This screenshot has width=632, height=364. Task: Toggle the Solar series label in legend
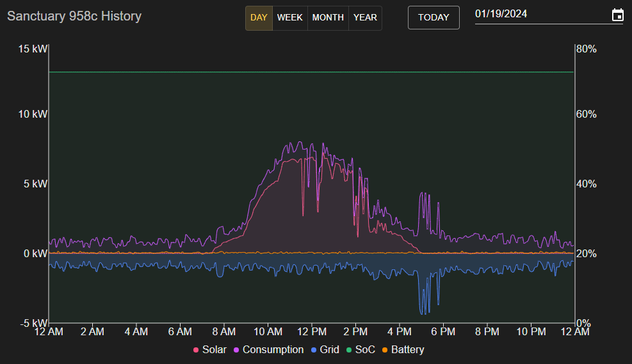(214, 350)
